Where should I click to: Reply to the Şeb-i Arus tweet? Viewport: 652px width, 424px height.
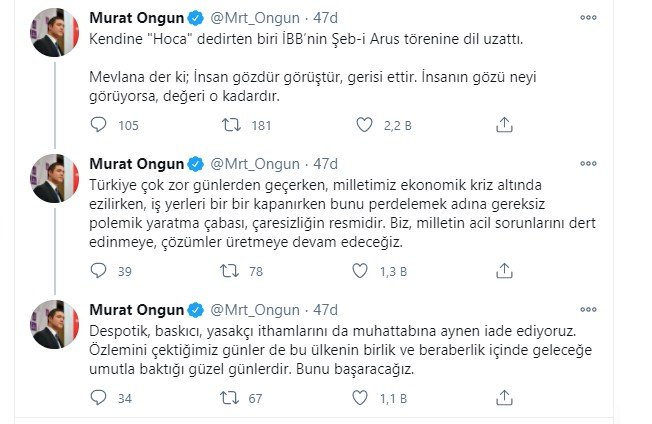[98, 125]
